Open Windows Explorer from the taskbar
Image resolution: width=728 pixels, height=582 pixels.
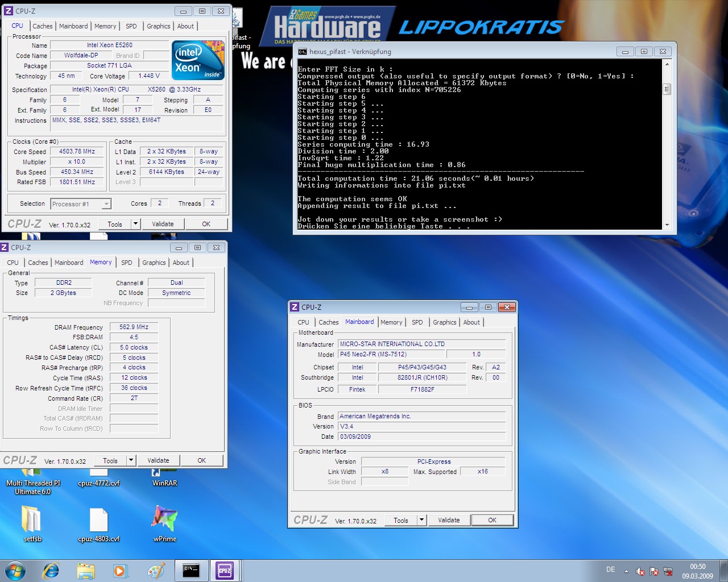(86, 571)
